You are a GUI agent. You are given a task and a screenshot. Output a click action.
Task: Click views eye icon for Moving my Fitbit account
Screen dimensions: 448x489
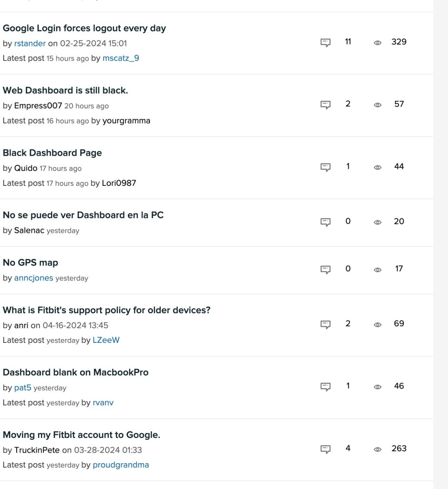(x=377, y=449)
